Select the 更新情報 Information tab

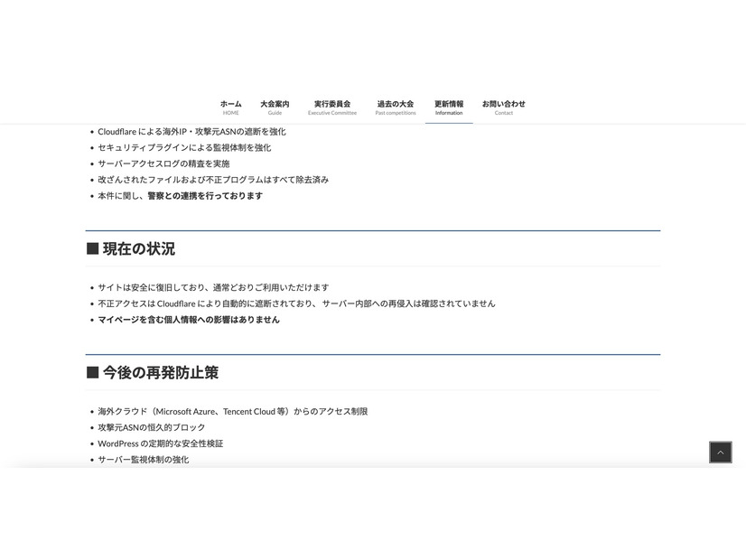pyautogui.click(x=449, y=107)
